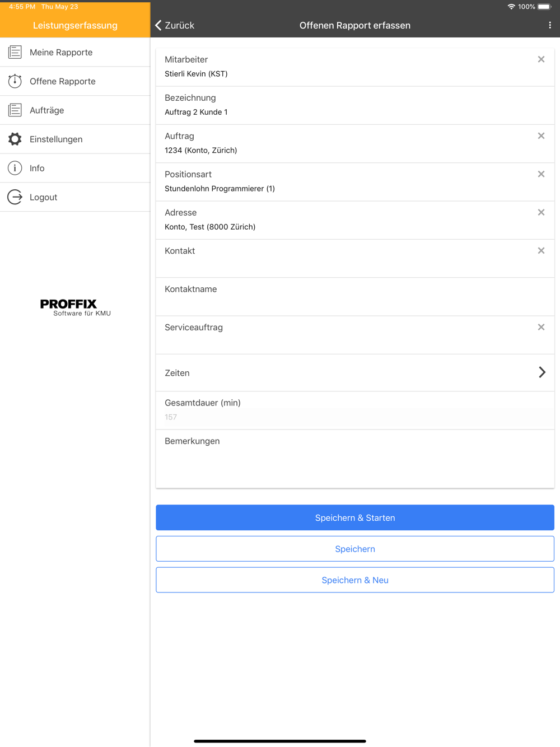Tap the outlined Speichern button
The width and height of the screenshot is (560, 747).
[x=355, y=549]
